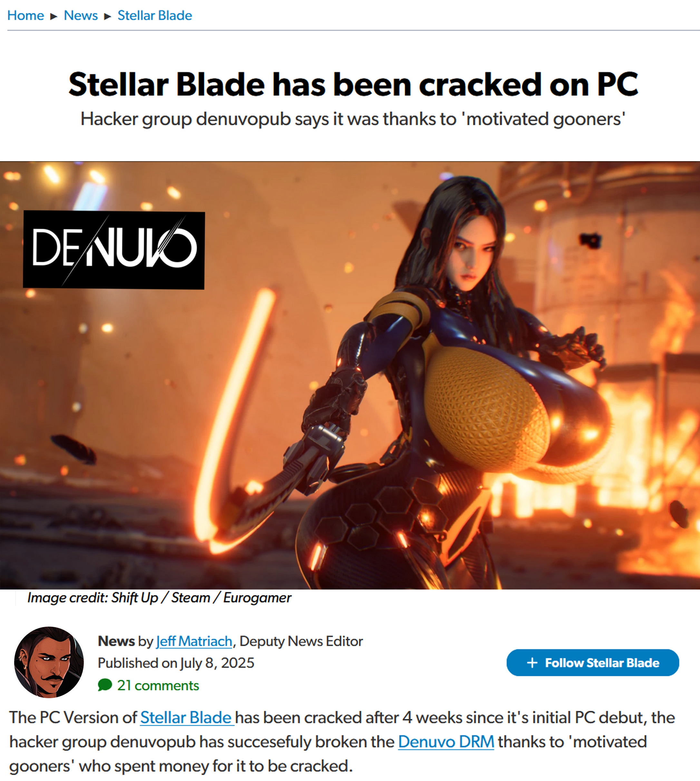This screenshot has height=781, width=700.
Task: Click the 'motivated gooners' subheadline
Action: point(353,119)
